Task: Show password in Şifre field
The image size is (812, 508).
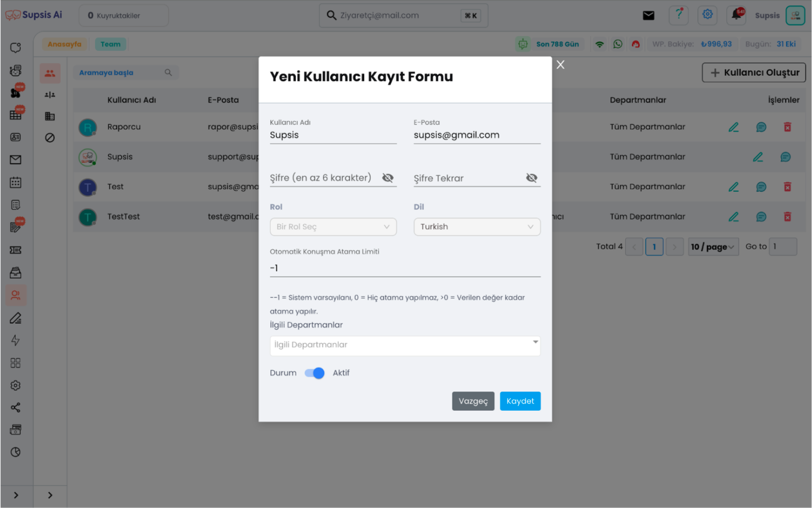Action: pyautogui.click(x=388, y=178)
